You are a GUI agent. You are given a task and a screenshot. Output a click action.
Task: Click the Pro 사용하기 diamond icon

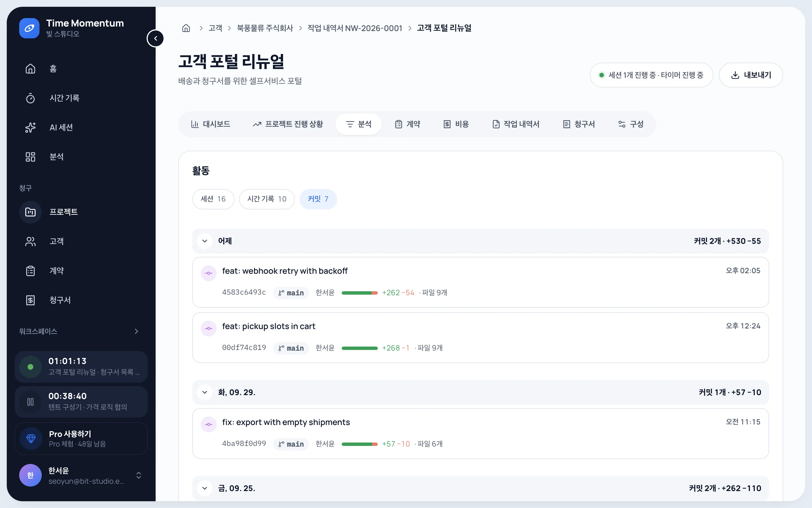click(x=31, y=439)
